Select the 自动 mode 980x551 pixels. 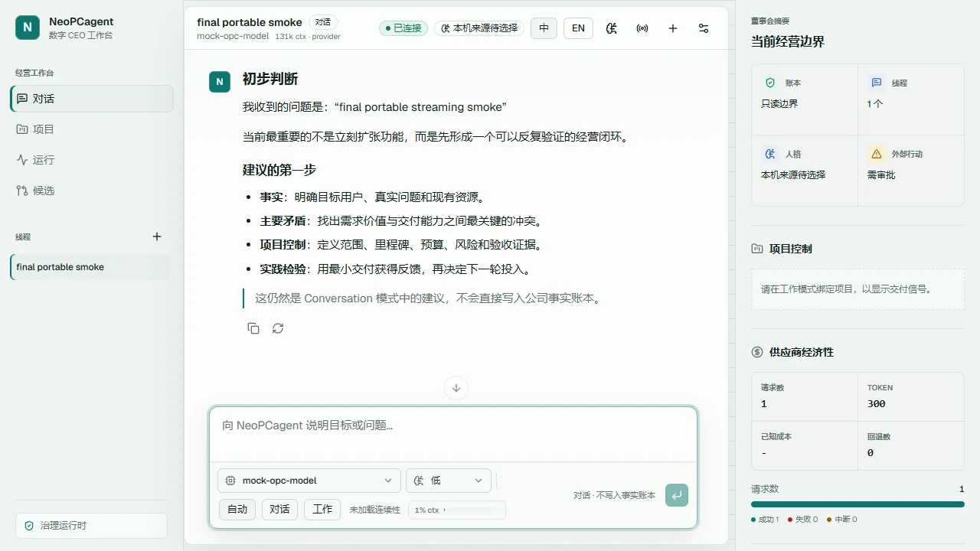point(237,509)
